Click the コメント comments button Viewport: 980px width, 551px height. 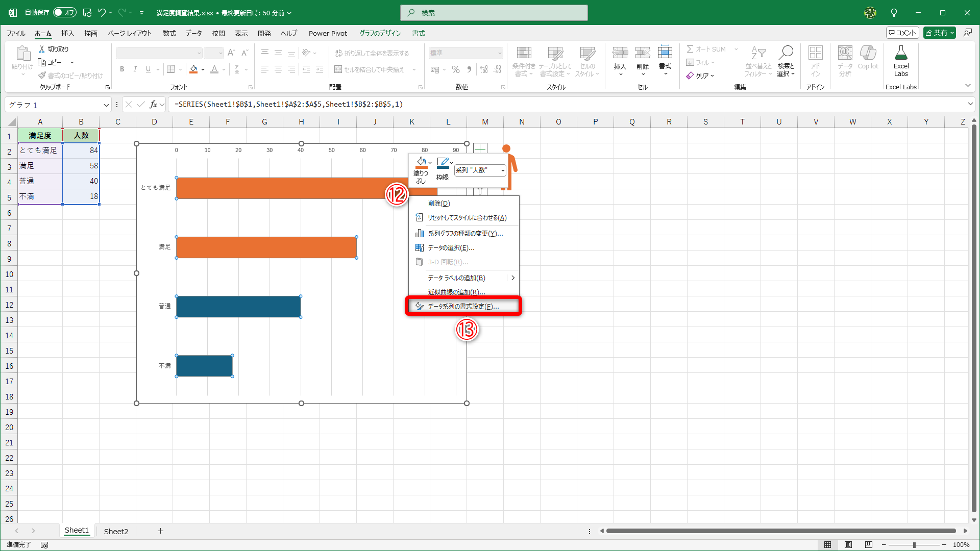pos(902,33)
